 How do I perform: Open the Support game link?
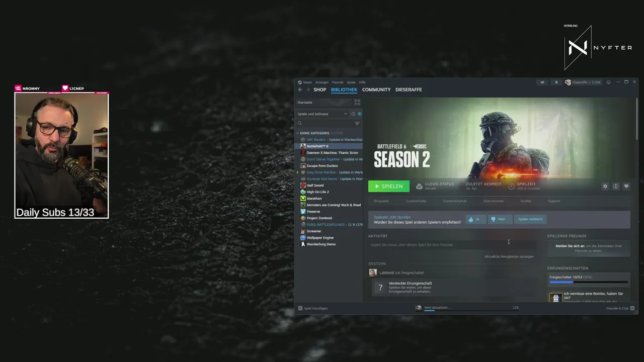coord(554,201)
